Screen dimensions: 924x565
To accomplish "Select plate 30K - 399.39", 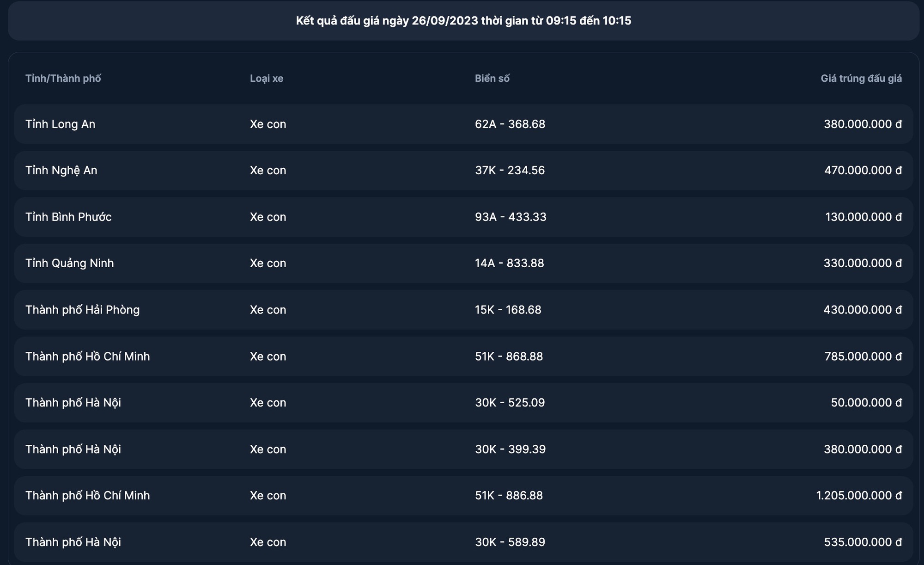I will pos(511,449).
